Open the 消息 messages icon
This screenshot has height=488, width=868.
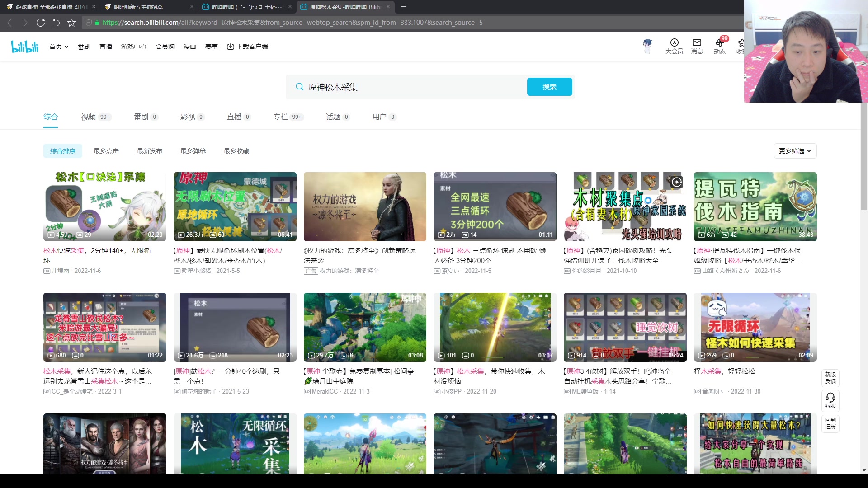coord(696,46)
